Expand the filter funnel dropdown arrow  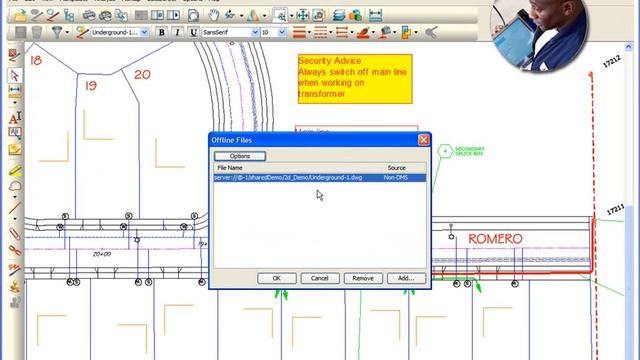[x=67, y=33]
